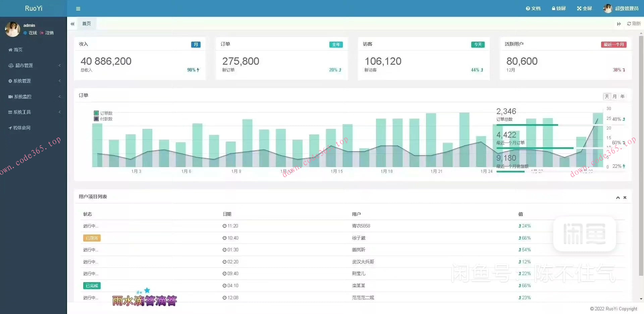This screenshot has height=314, width=644.
Task: Click the 锁屏 lock screen icon
Action: click(x=554, y=8)
